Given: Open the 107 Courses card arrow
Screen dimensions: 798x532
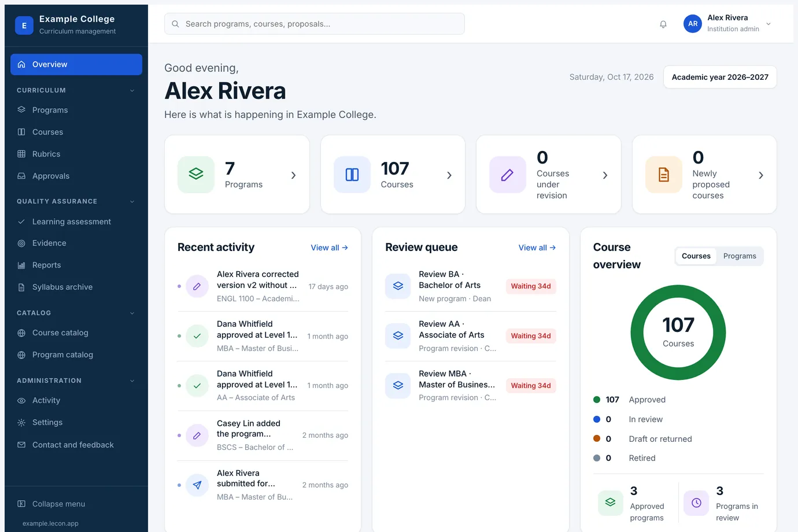Looking at the screenshot, I should pos(449,175).
